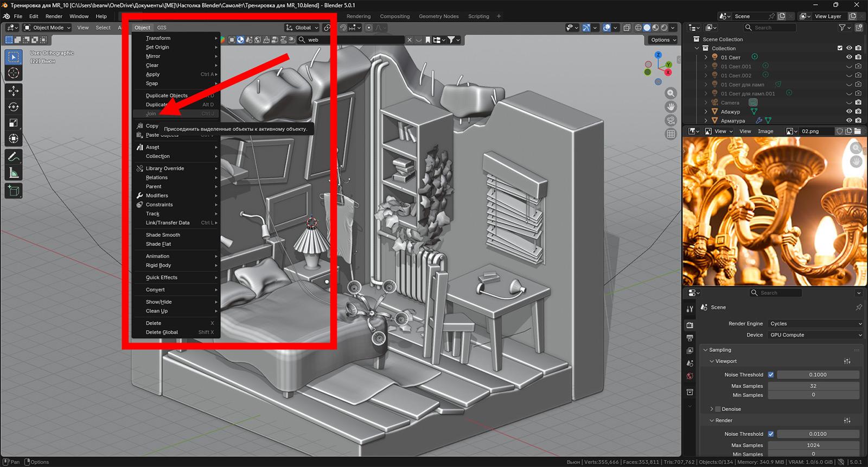Image resolution: width=868 pixels, height=467 pixels.
Task: Choose Shade Smooth from the Object menu
Action: [163, 235]
